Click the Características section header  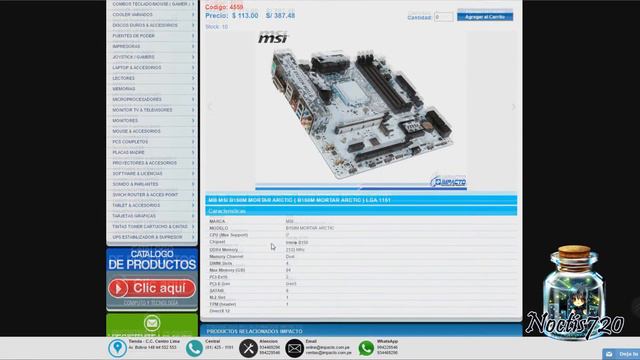point(361,211)
